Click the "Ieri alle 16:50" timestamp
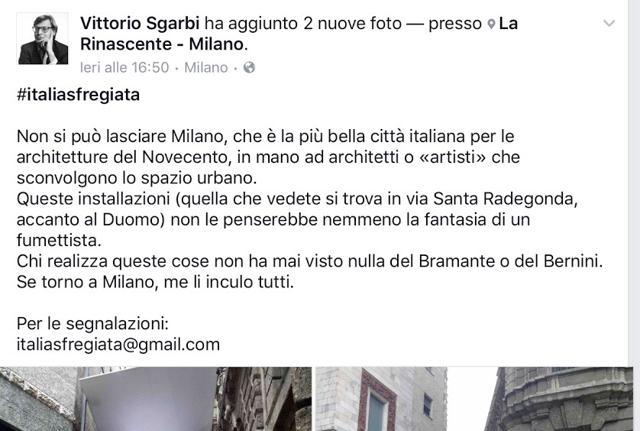Viewport: 640px width, 431px height. pyautogui.click(x=124, y=67)
